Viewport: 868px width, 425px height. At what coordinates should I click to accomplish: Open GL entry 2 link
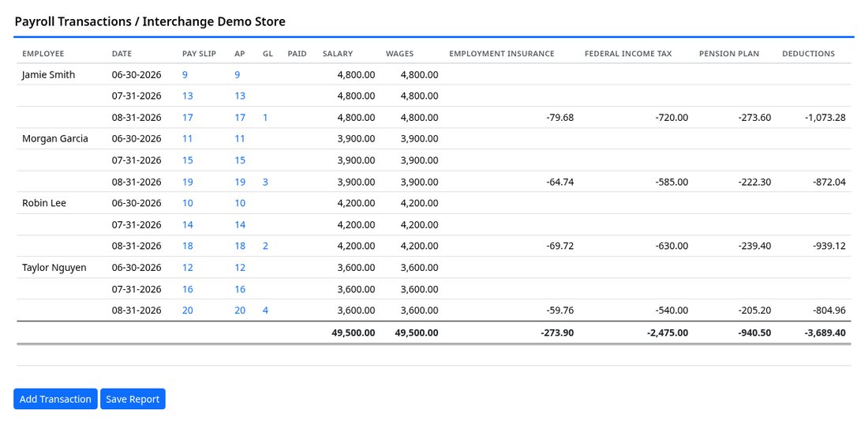(265, 246)
